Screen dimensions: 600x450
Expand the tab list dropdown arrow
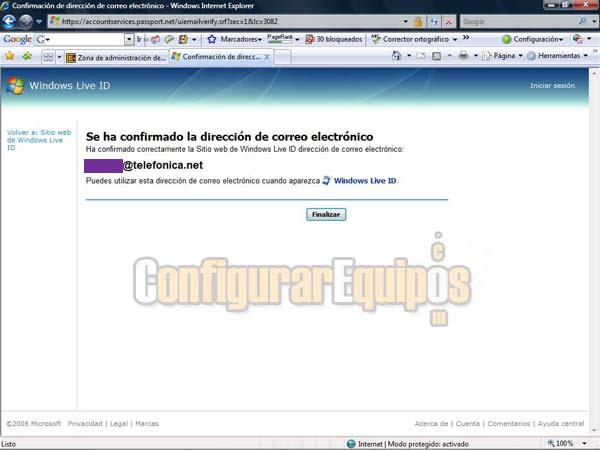(59, 57)
